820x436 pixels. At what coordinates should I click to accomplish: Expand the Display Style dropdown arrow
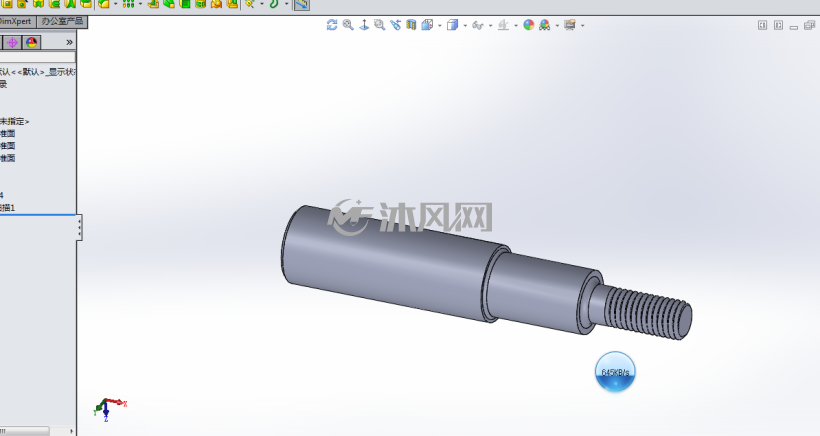[x=465, y=25]
